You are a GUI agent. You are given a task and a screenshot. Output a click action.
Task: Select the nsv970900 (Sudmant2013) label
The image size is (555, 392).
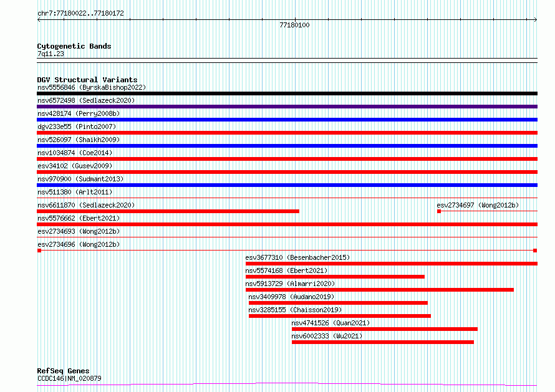pyautogui.click(x=80, y=179)
